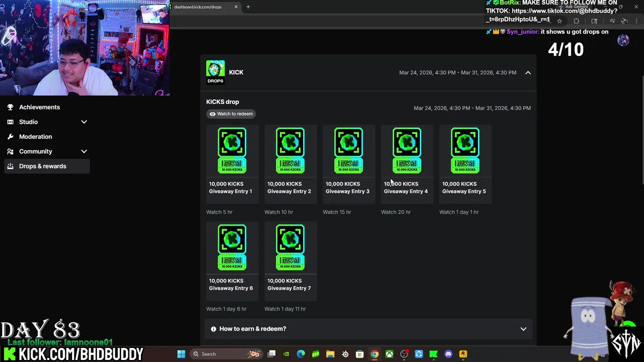644x362 pixels.
Task: Open the browser Extensions puzzle icon
Action: [576, 21]
